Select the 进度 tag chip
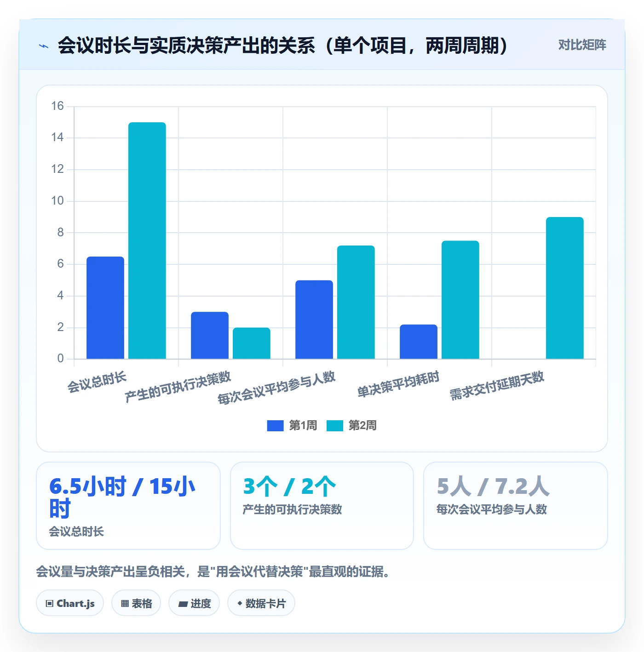 tap(194, 603)
